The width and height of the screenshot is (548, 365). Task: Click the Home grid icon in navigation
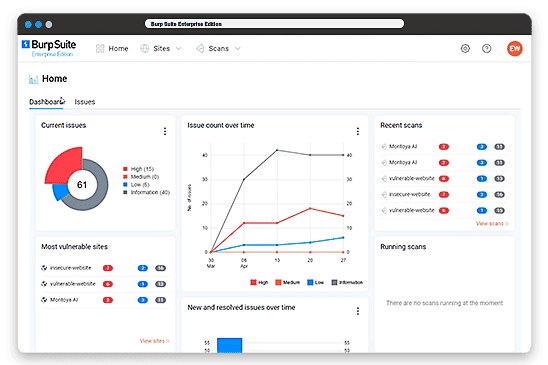pos(100,49)
